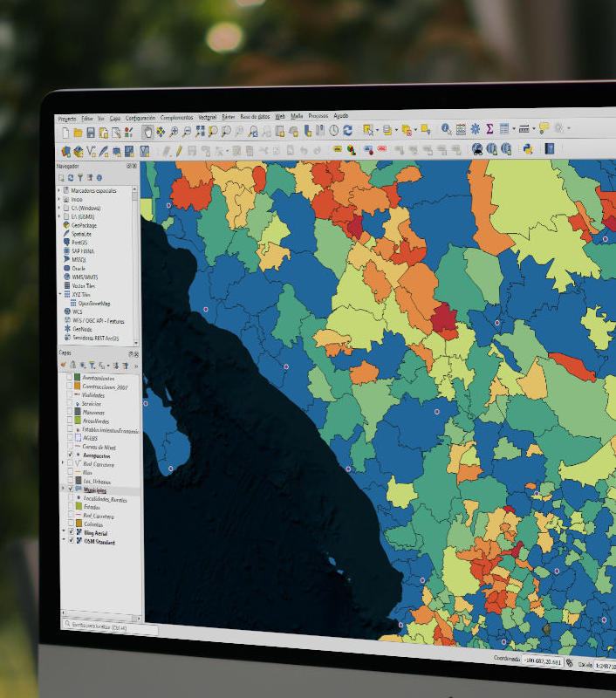Enable the Manzanas layer checkbox
The image size is (616, 698).
(70, 412)
